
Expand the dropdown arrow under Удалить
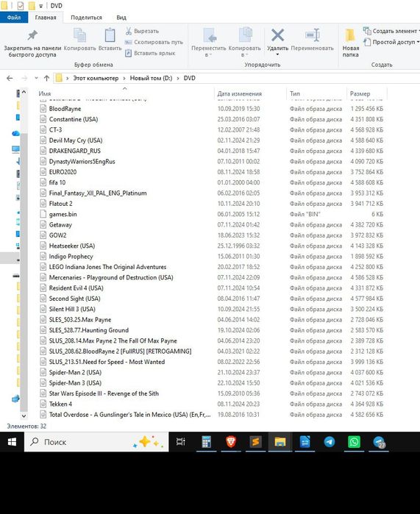277,54
